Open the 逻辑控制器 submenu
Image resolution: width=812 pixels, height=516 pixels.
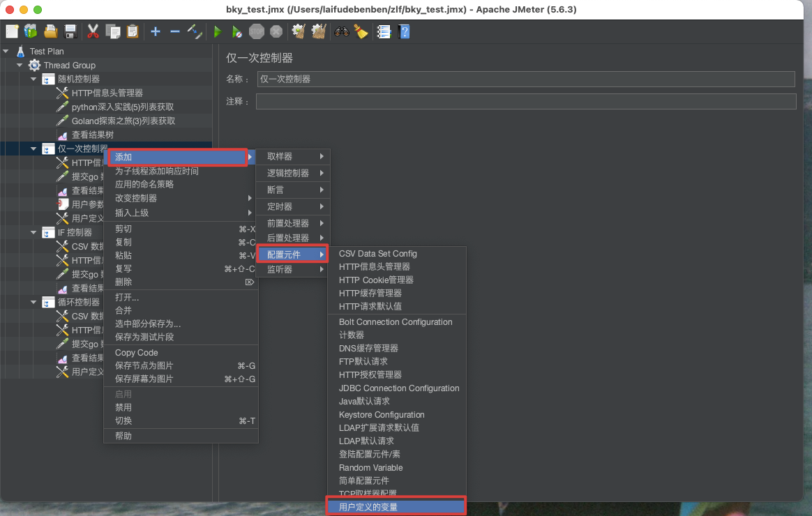point(292,173)
